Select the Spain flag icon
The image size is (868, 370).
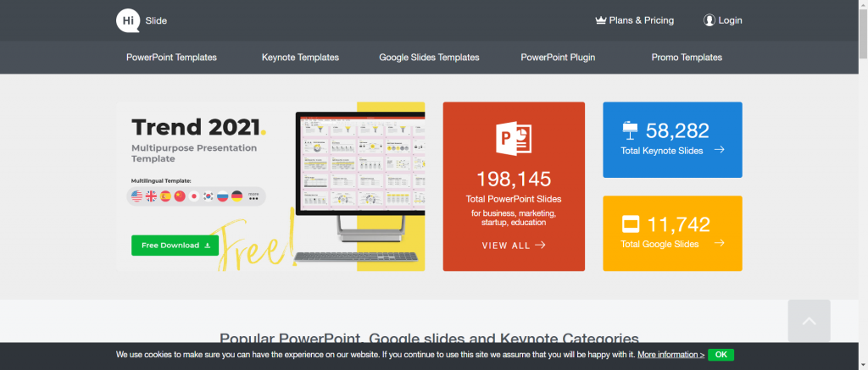coord(165,196)
